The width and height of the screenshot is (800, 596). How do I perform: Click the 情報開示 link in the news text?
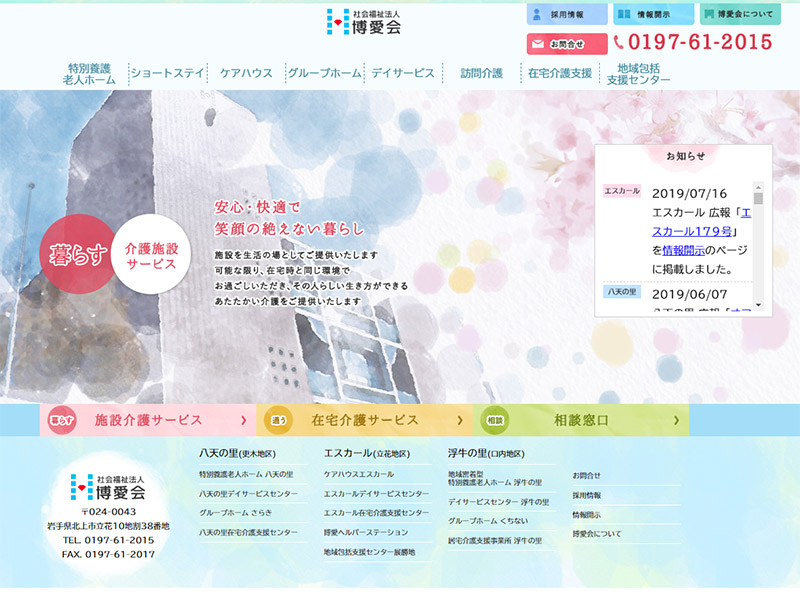[689, 250]
